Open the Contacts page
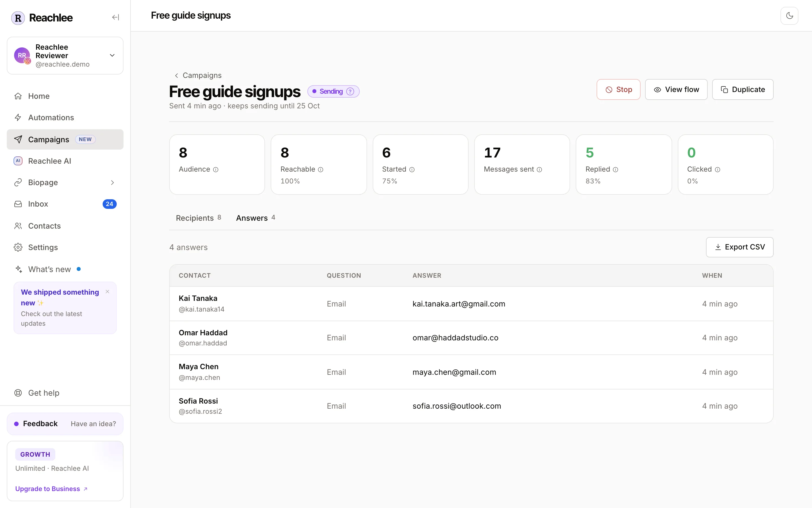 point(65,226)
